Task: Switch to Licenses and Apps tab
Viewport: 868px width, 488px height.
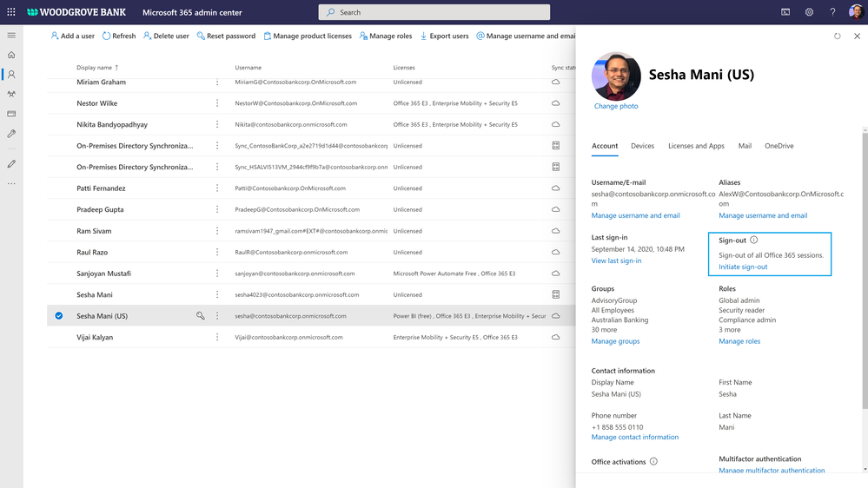Action: point(696,146)
